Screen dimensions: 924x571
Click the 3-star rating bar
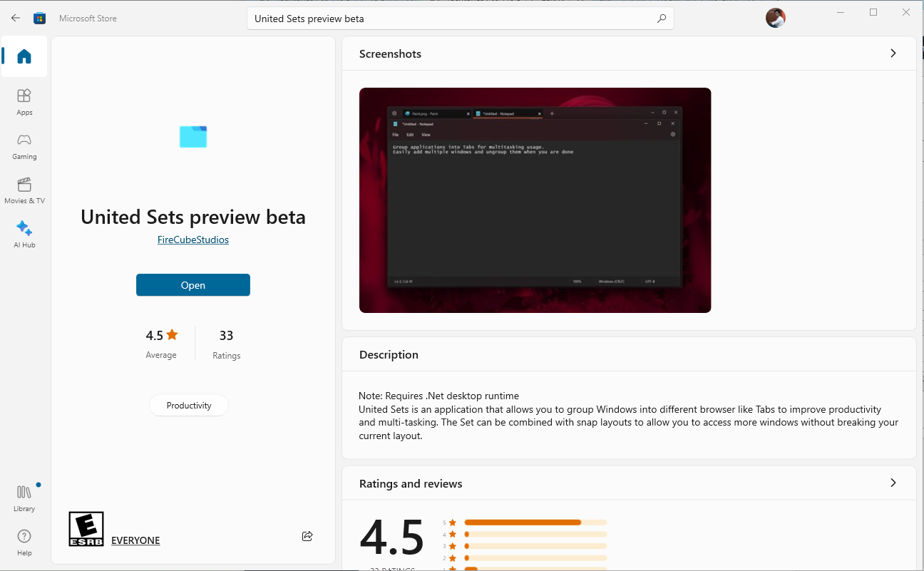click(x=535, y=546)
